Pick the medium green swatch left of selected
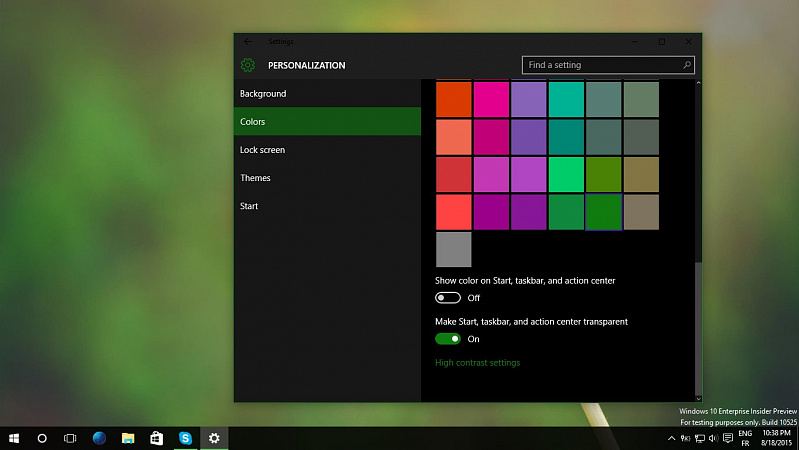 click(x=566, y=212)
